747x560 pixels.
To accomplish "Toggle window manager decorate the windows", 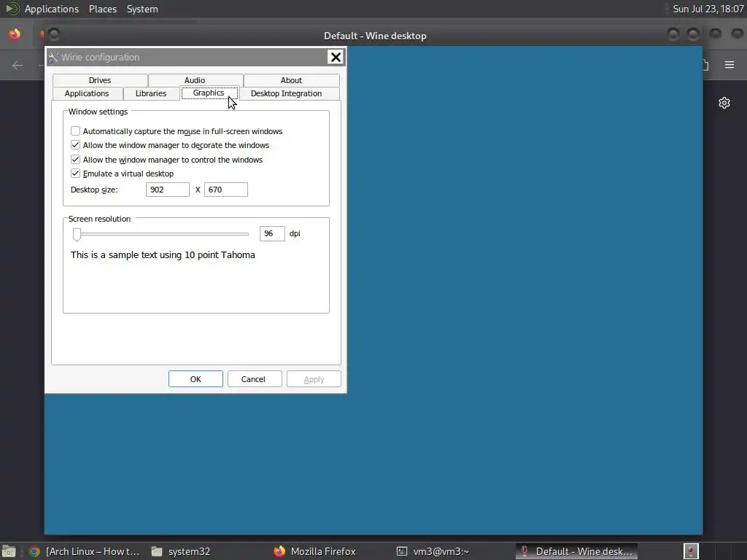I will click(75, 145).
